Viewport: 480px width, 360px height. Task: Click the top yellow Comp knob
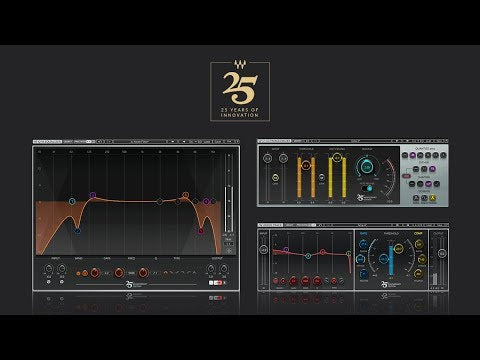tap(419, 244)
